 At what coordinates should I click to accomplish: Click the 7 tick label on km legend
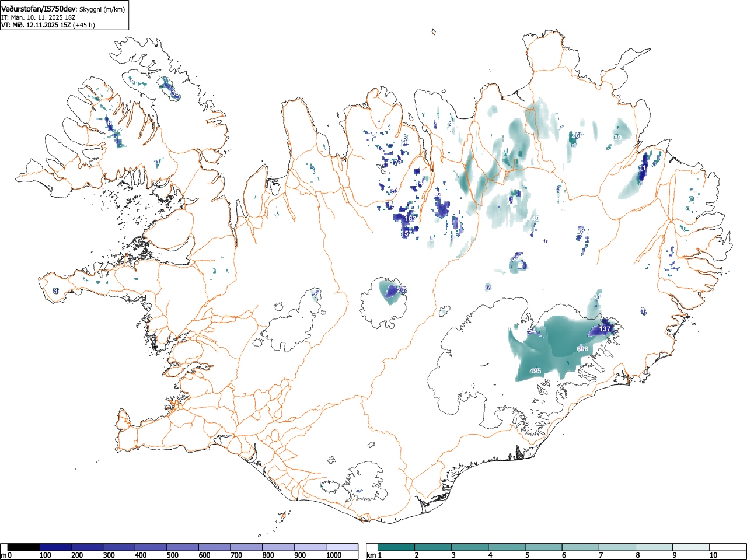601,555
